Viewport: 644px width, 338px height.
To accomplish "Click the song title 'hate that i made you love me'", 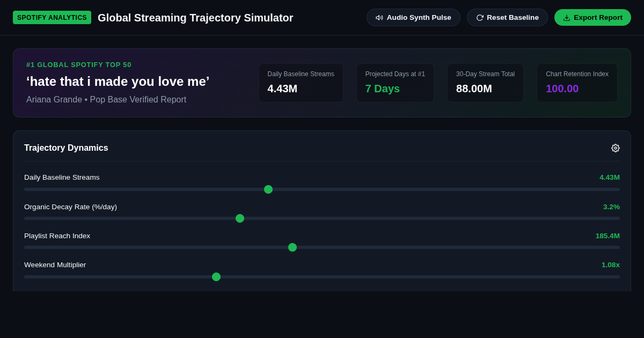I will 118,82.
